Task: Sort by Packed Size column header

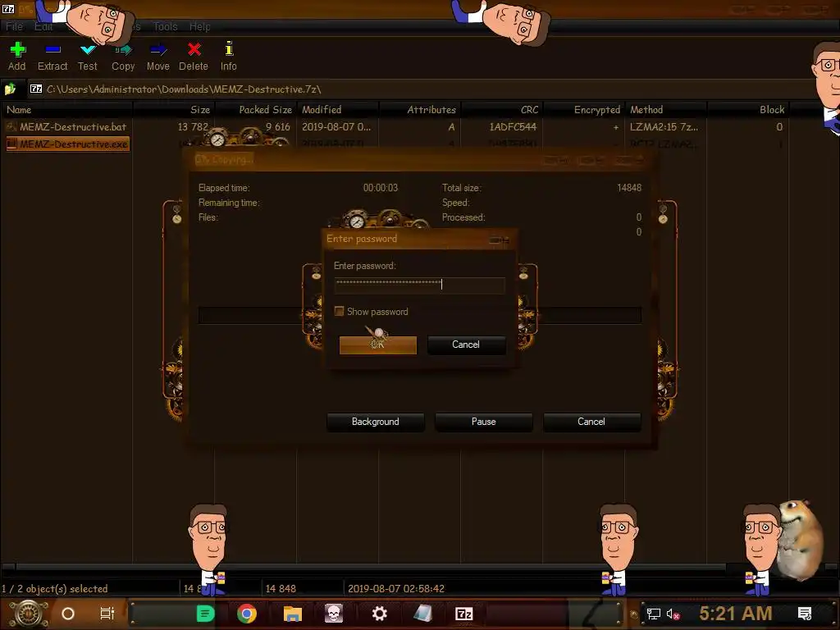Action: click(256, 110)
